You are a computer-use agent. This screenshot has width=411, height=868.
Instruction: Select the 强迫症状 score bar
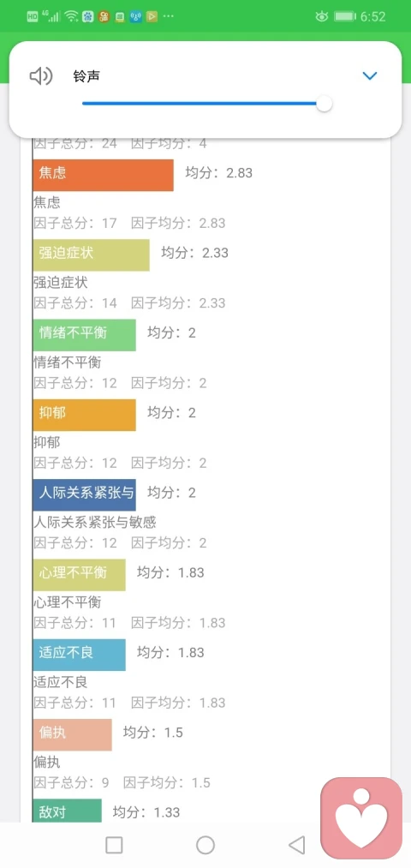92,255
